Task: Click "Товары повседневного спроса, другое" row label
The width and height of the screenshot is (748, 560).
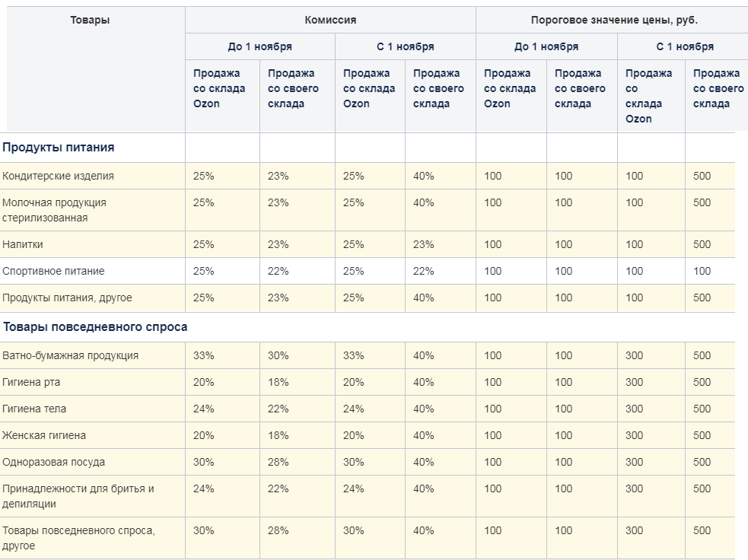Action: 78,538
